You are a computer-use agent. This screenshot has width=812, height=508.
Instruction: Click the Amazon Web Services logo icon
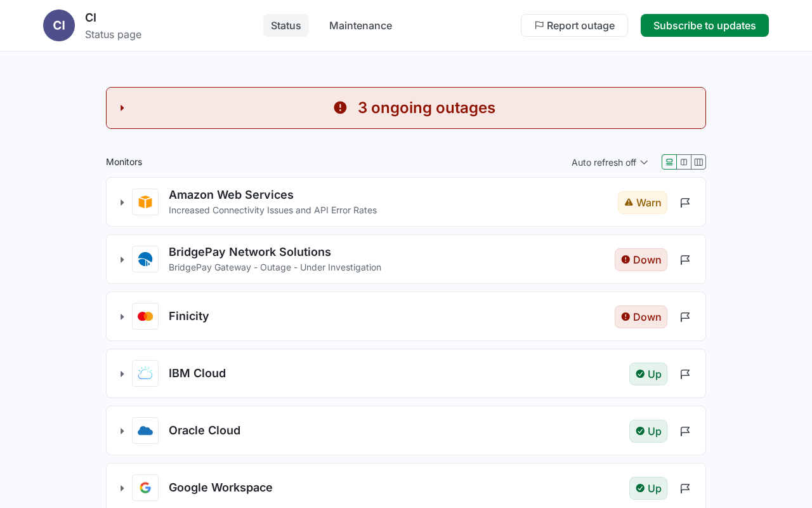(x=145, y=202)
